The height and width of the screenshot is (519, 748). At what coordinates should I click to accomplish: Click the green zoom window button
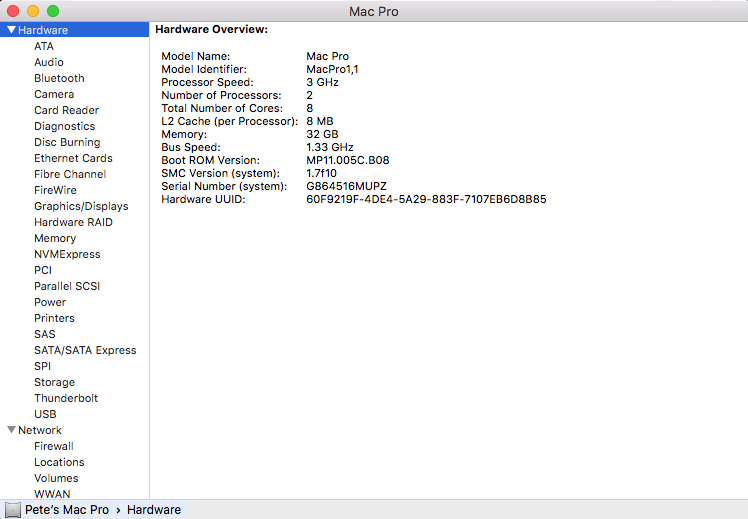[x=53, y=10]
